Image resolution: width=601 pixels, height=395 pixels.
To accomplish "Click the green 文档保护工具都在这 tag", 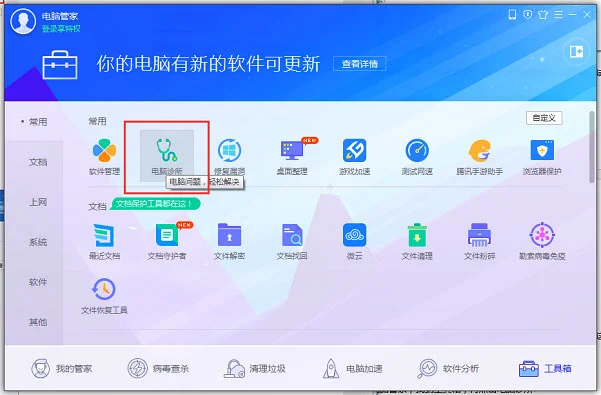I will tap(155, 203).
